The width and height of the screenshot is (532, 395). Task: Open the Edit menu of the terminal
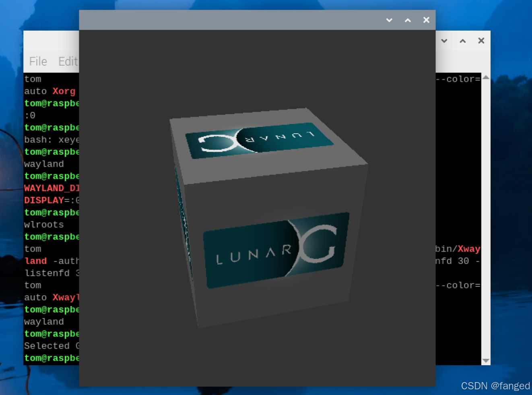68,61
